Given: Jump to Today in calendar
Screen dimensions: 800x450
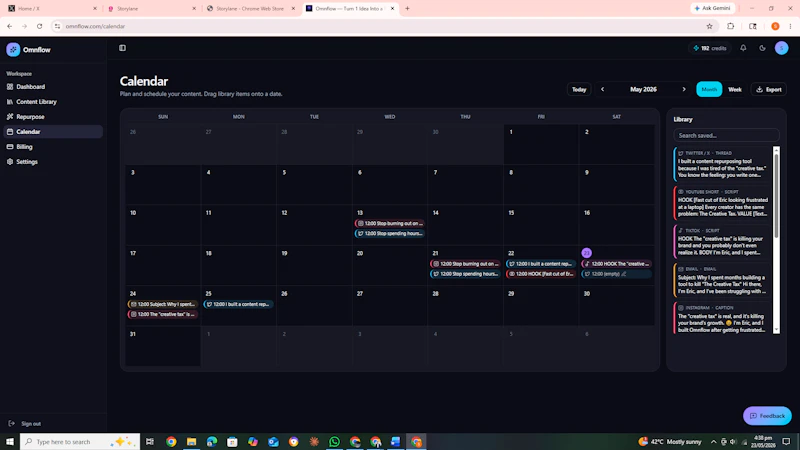Looking at the screenshot, I should click(x=579, y=89).
